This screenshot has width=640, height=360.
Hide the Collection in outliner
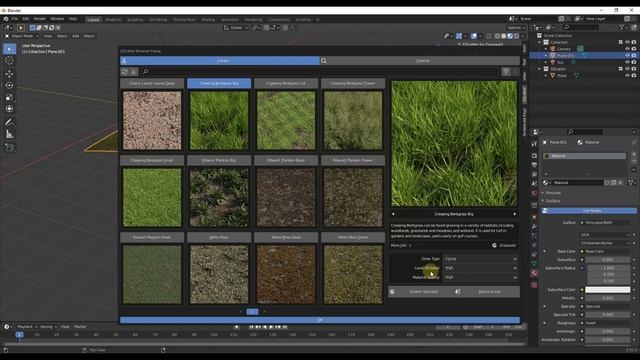(627, 42)
